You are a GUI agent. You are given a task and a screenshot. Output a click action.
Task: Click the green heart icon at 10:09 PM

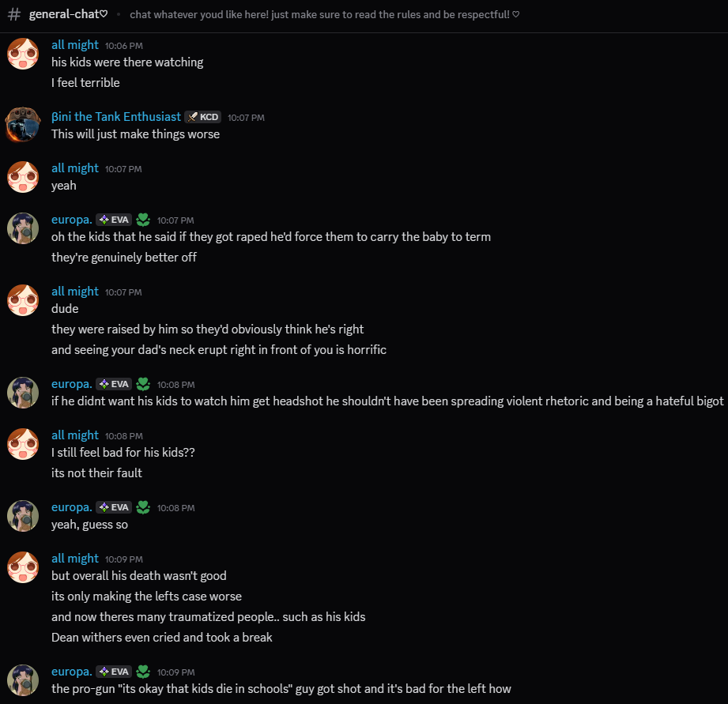(x=143, y=672)
